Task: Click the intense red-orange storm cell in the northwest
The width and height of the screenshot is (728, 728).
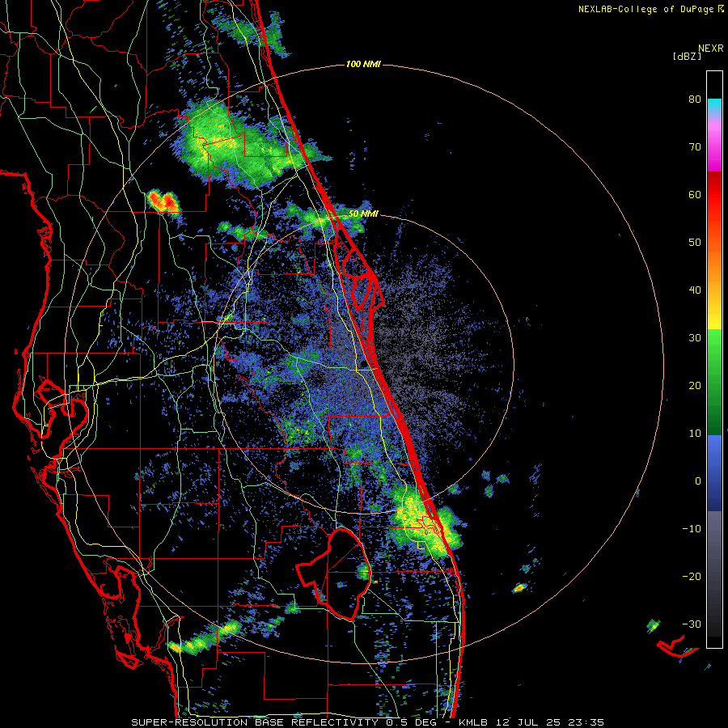Action: point(163,202)
